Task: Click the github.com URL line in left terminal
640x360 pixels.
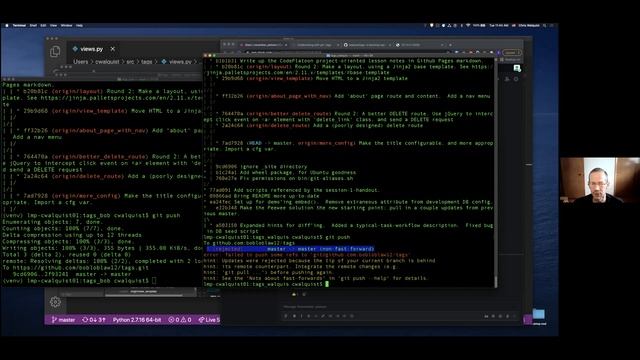Action: [x=76, y=268]
